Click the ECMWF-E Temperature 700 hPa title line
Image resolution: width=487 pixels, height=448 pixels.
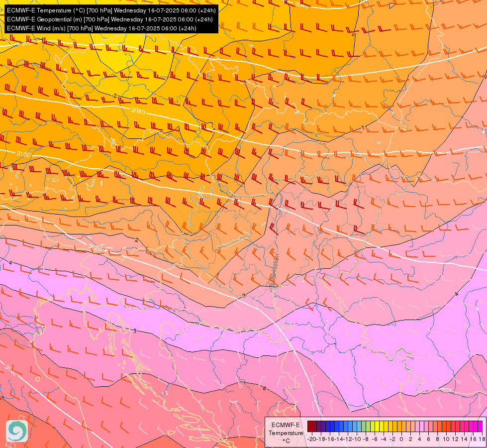(x=111, y=10)
